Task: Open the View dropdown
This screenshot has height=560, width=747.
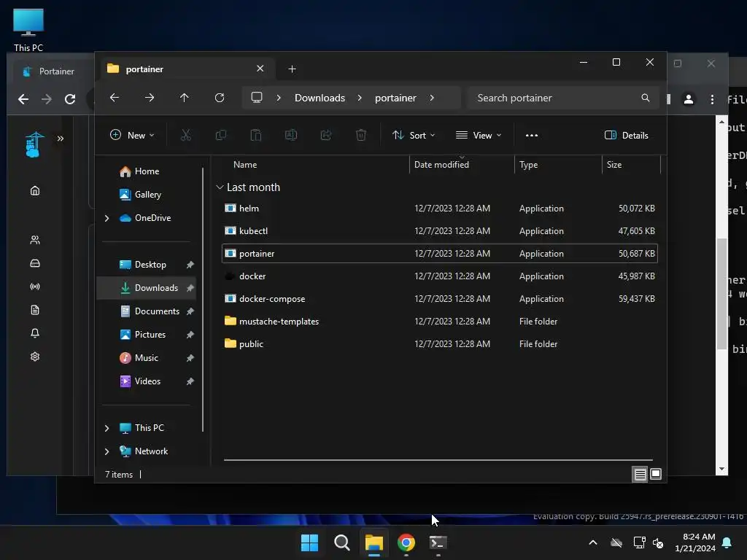Action: point(479,135)
